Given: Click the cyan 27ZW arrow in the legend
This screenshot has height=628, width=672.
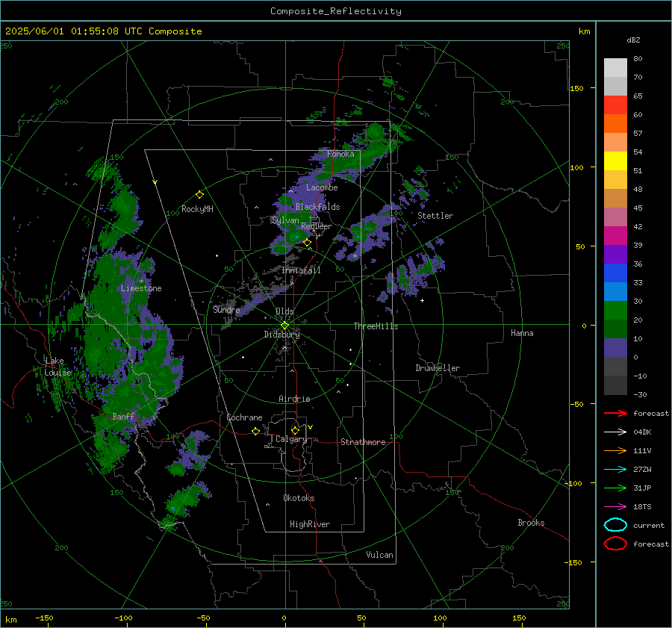Looking at the screenshot, I should tap(615, 470).
